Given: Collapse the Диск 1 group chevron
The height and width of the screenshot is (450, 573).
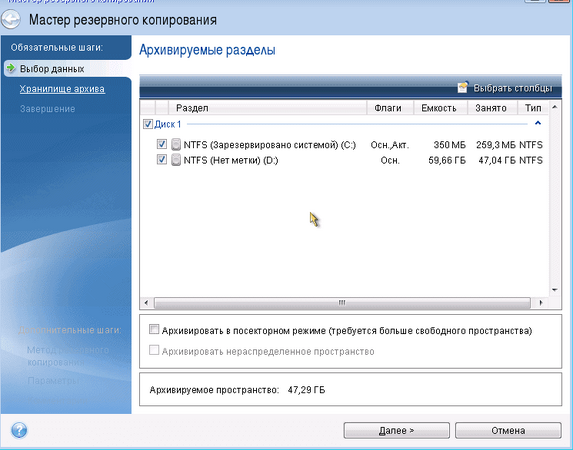Looking at the screenshot, I should (x=538, y=123).
